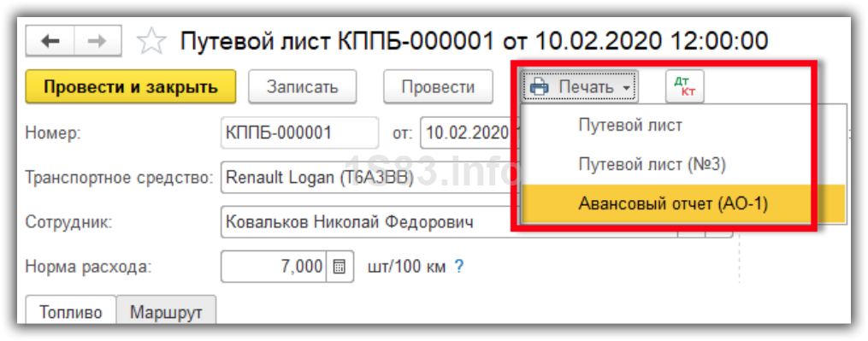Image resolution: width=868 pixels, height=341 pixels.
Task: Click the Провести button
Action: click(438, 87)
